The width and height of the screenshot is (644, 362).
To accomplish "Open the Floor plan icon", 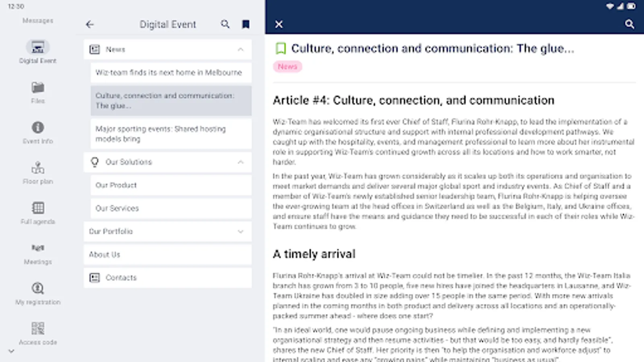I will 38,168.
